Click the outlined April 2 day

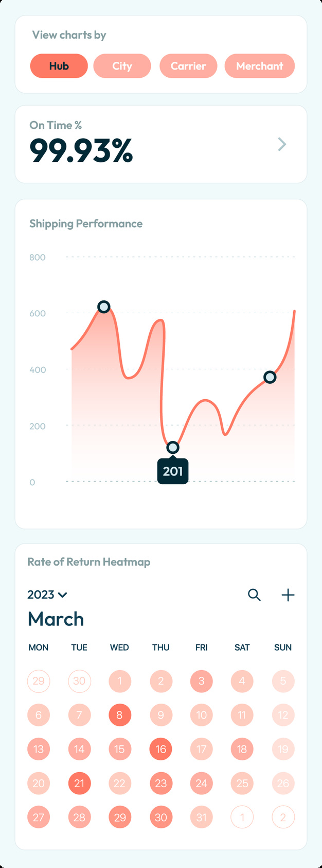(283, 817)
